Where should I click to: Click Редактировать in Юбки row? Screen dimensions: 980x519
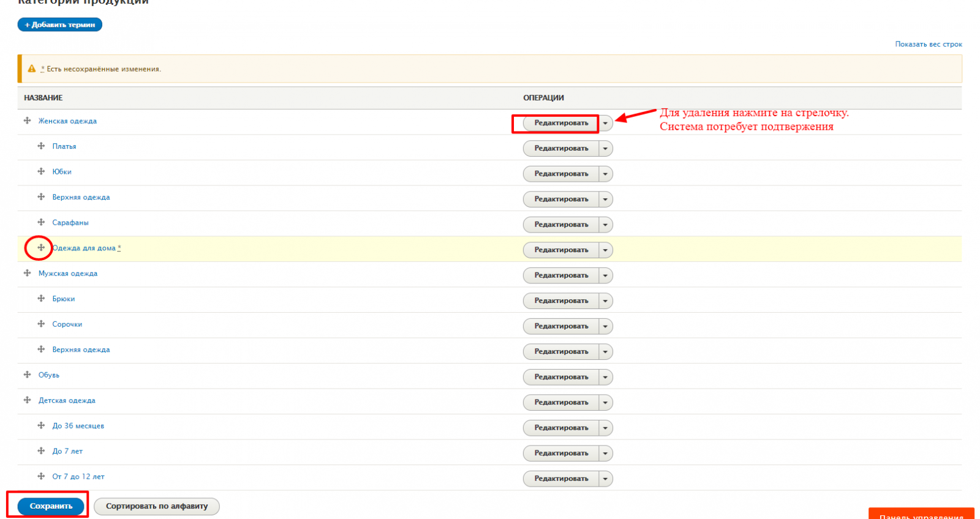[561, 174]
